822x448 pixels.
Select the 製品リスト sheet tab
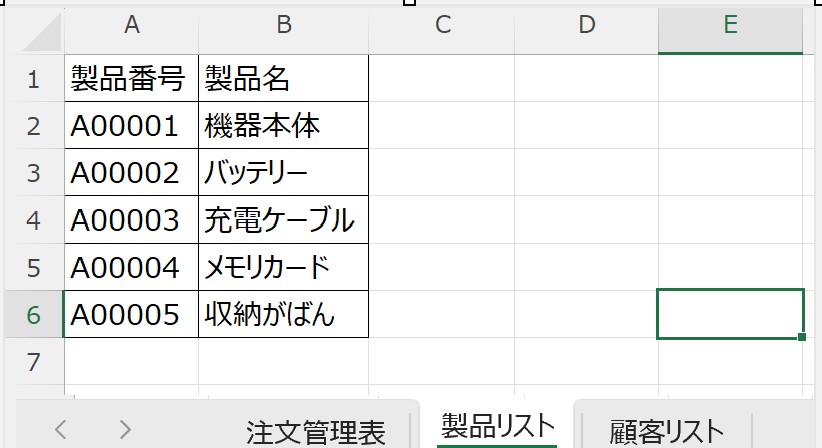pyautogui.click(x=497, y=427)
